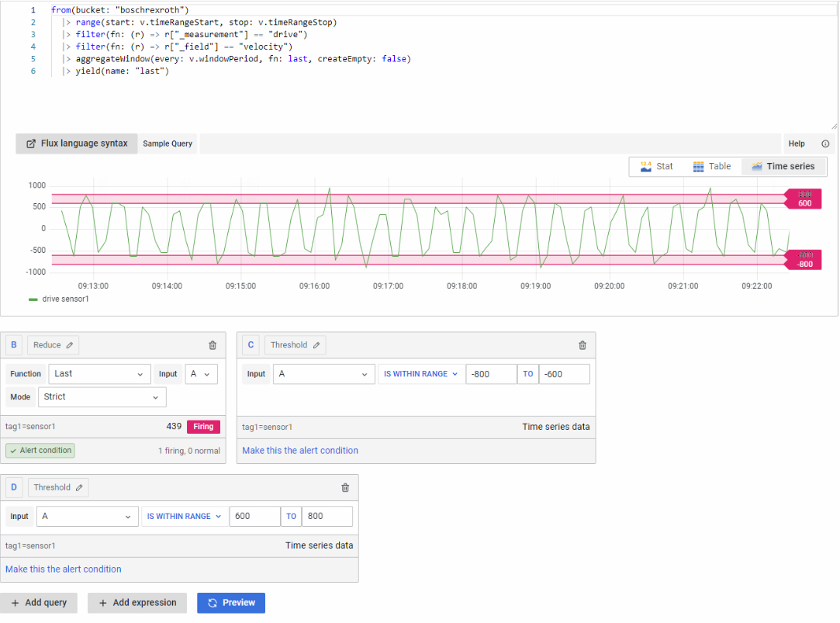
Task: Edit the Reduce expression name pencil icon
Action: (x=70, y=345)
